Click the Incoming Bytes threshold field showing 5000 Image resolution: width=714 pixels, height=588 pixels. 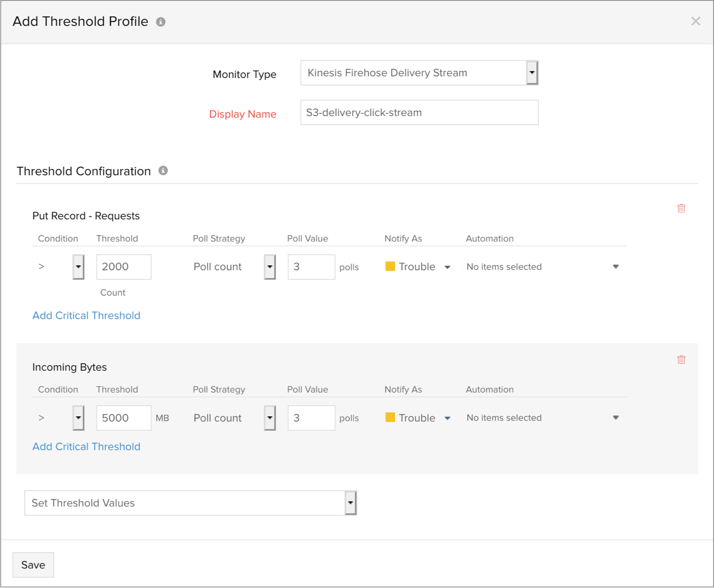124,418
